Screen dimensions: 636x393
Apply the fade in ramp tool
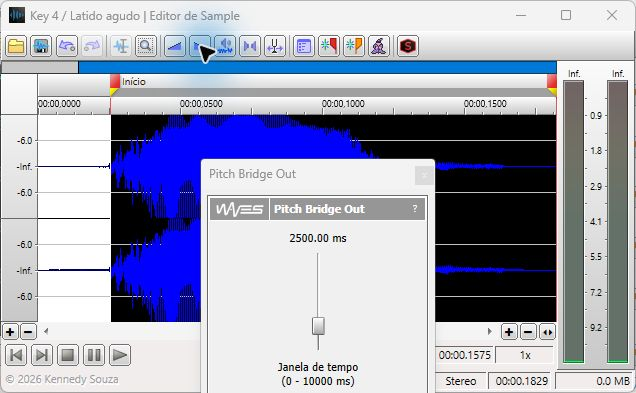tap(175, 46)
